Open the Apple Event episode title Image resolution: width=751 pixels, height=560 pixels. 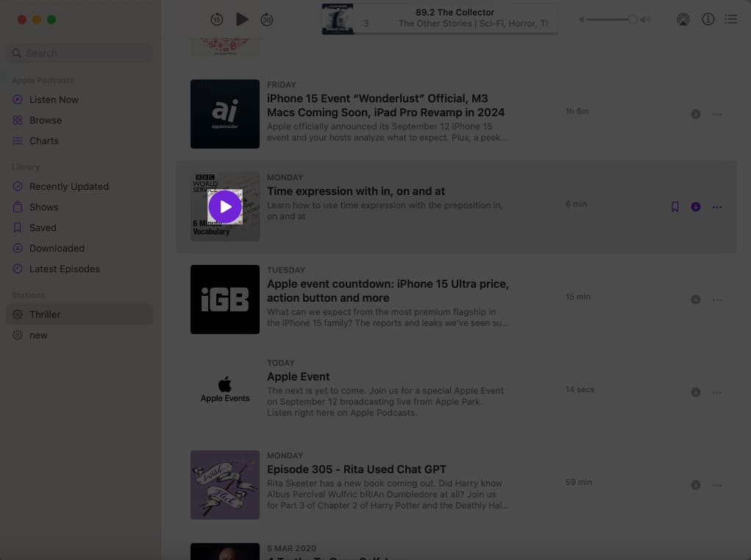[298, 377]
